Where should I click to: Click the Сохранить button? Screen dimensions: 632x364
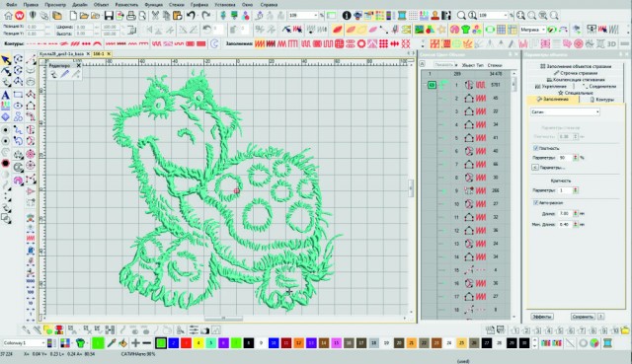click(x=583, y=317)
